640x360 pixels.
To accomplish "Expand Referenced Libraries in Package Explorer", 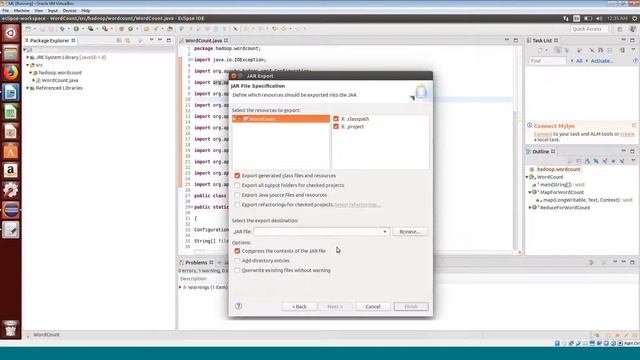I will click(28, 88).
